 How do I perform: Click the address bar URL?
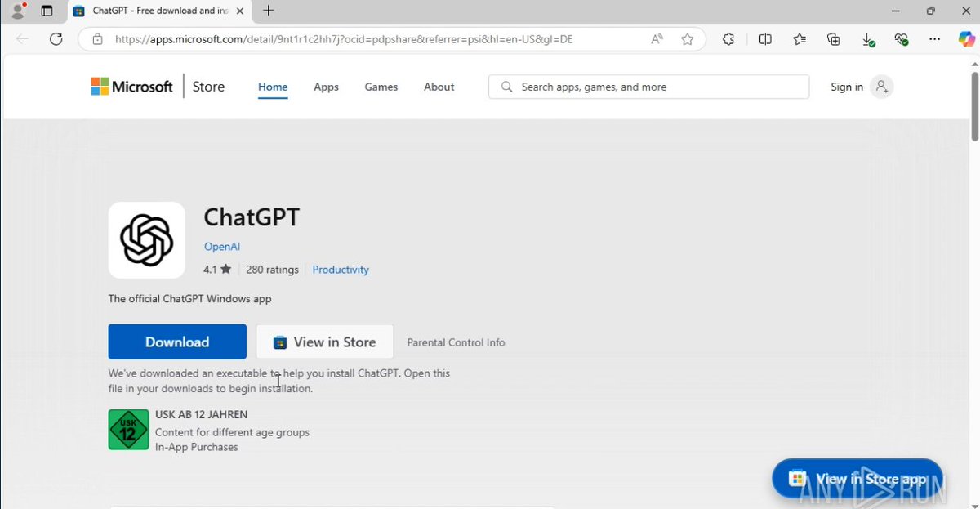(x=343, y=39)
